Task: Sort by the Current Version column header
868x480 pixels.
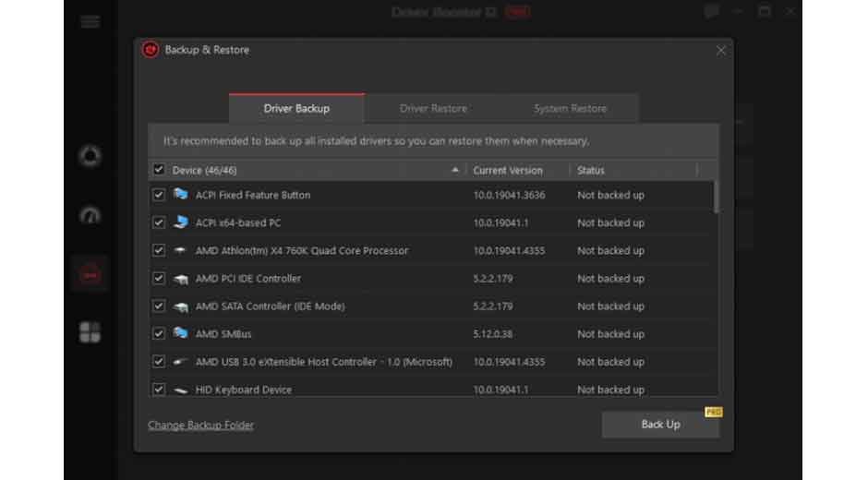Action: tap(508, 170)
